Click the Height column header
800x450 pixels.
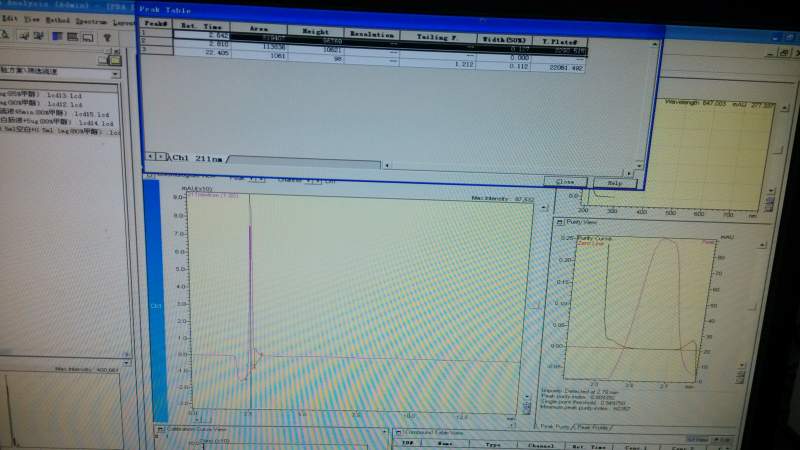(315, 31)
